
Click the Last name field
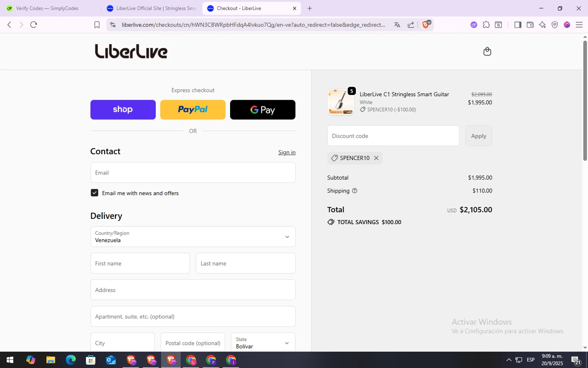[246, 263]
